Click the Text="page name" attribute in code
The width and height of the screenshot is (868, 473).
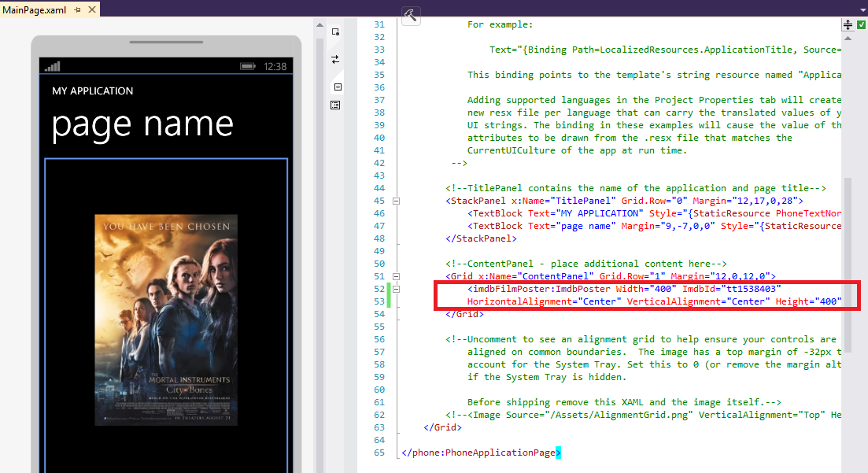click(x=572, y=225)
